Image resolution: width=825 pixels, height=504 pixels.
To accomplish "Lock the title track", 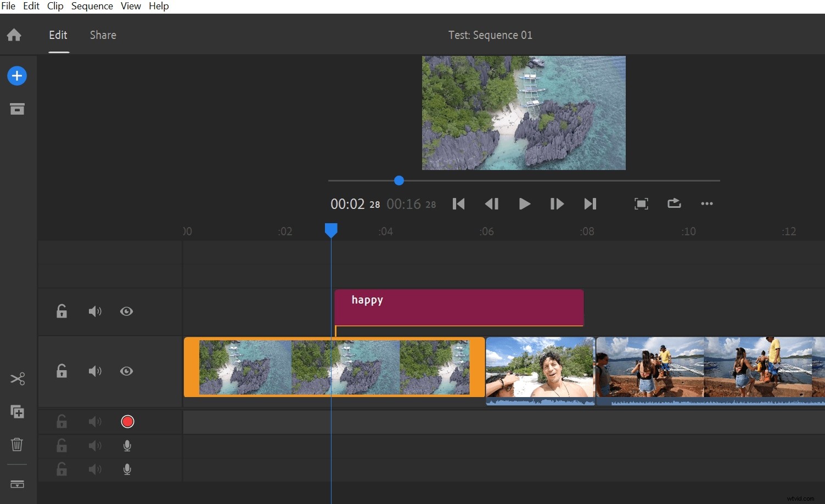I will point(61,312).
